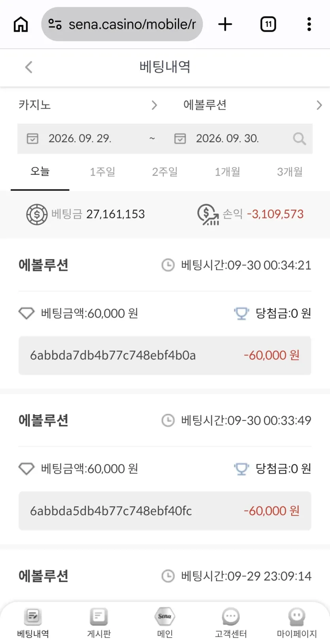Open 게시판 in the bottom navigation
This screenshot has height=644, width=330.
(x=99, y=623)
